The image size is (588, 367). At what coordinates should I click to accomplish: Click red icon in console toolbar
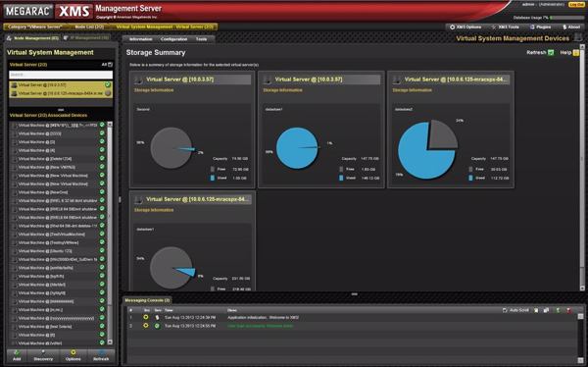click(568, 310)
